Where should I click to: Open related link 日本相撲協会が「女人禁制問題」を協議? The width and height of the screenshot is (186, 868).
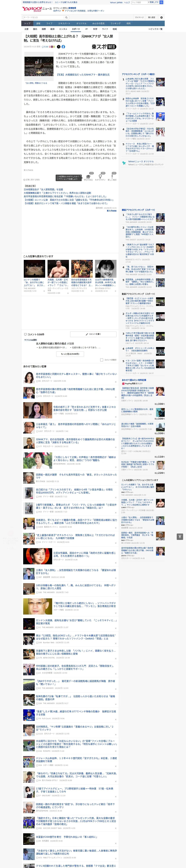coord(43,189)
